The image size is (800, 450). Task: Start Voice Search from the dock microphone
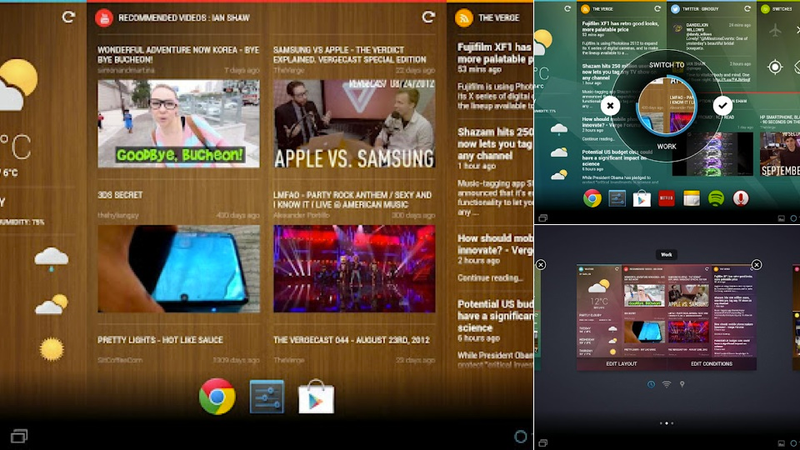(x=741, y=198)
